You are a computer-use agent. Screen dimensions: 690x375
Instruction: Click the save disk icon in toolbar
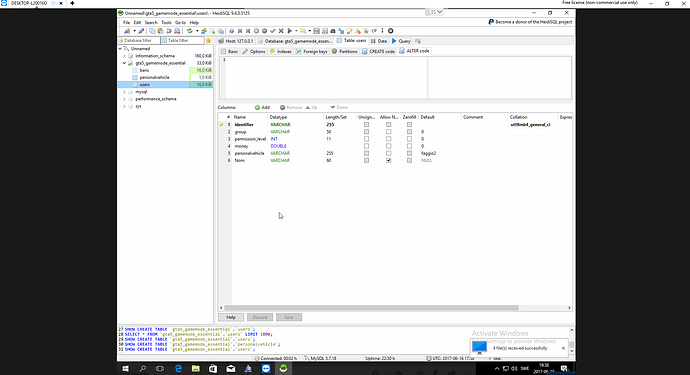point(316,31)
